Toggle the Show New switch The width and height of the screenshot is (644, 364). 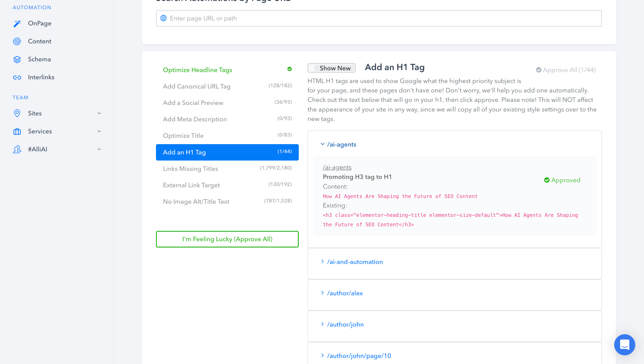(331, 68)
